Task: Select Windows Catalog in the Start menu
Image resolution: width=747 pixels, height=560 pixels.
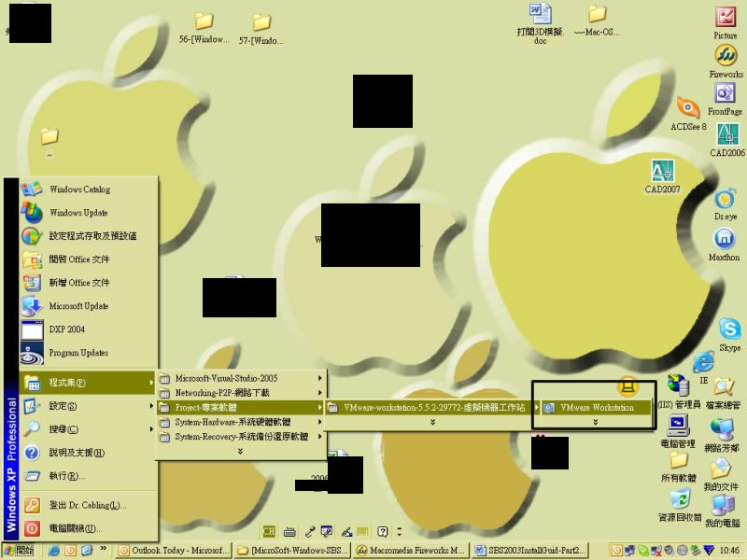Action: 89,189
